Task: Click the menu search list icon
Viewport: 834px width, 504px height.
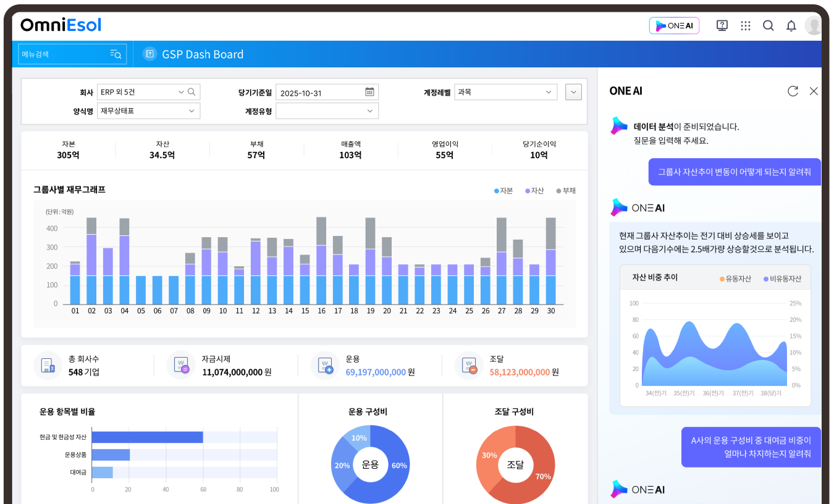Action: click(x=116, y=54)
